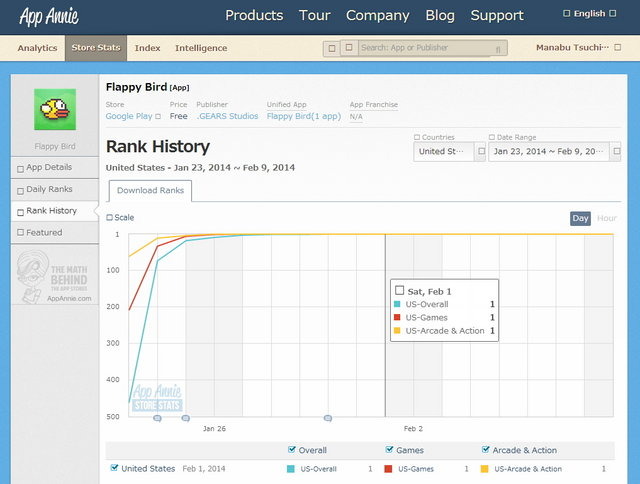Click second event marker bubble on chart axis
Image resolution: width=640 pixels, height=484 pixels.
pyautogui.click(x=185, y=418)
